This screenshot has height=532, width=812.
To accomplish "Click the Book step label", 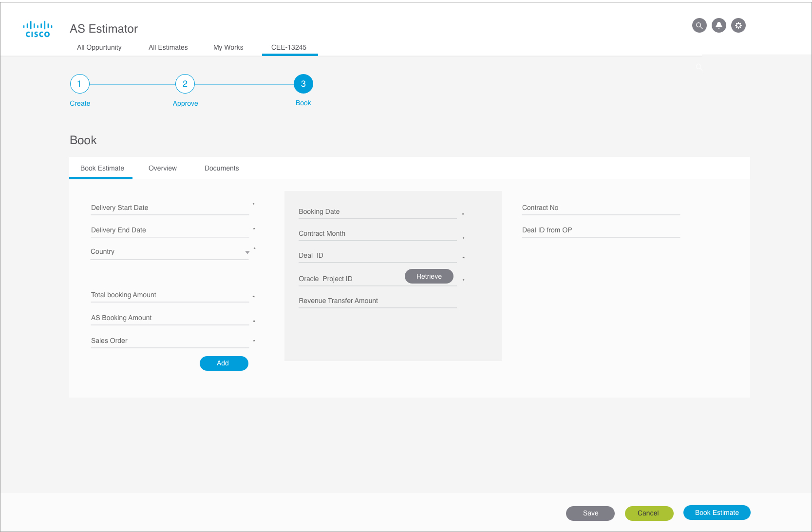I will point(303,103).
